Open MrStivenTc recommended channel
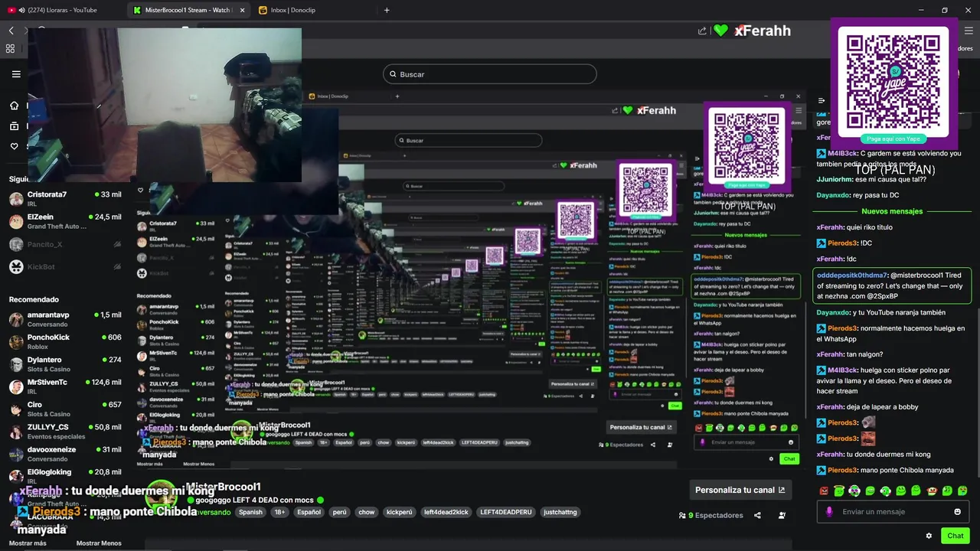Viewport: 980px width, 551px height. (65, 386)
